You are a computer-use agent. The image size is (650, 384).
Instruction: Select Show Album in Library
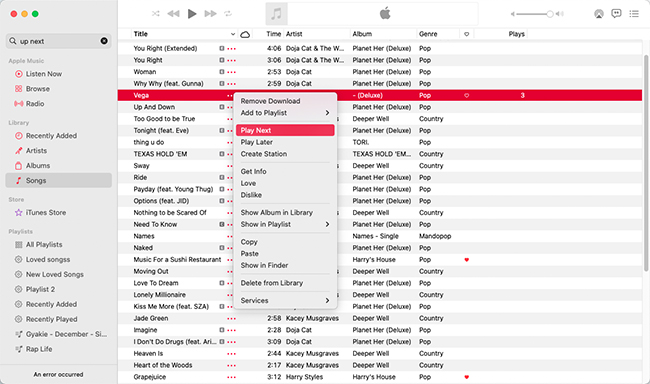(285, 212)
